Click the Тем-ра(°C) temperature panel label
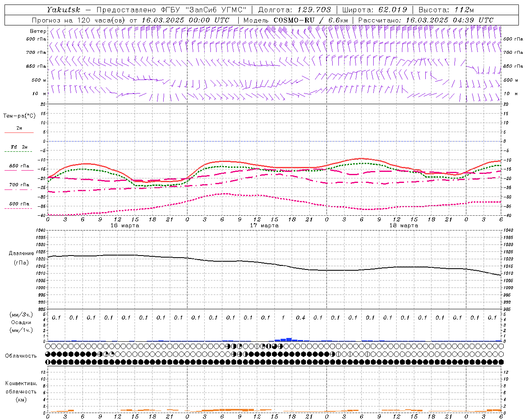This screenshot has width=525, height=420. [x=19, y=116]
